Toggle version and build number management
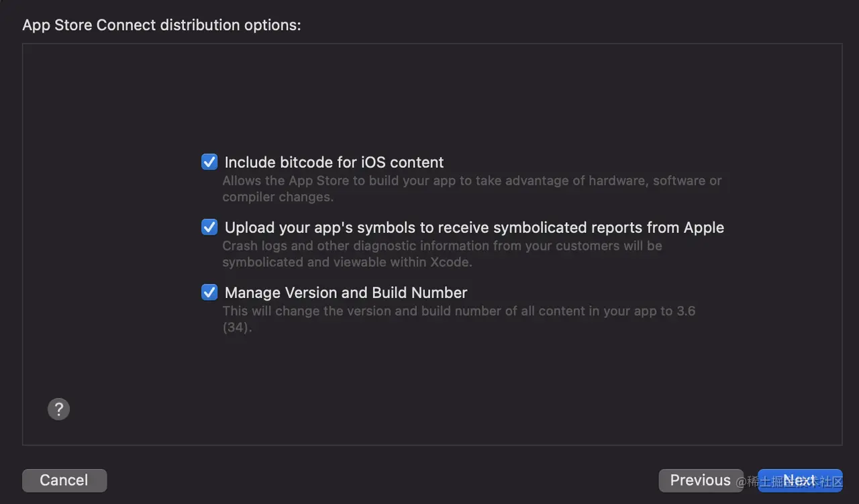The width and height of the screenshot is (859, 504). 209,292
